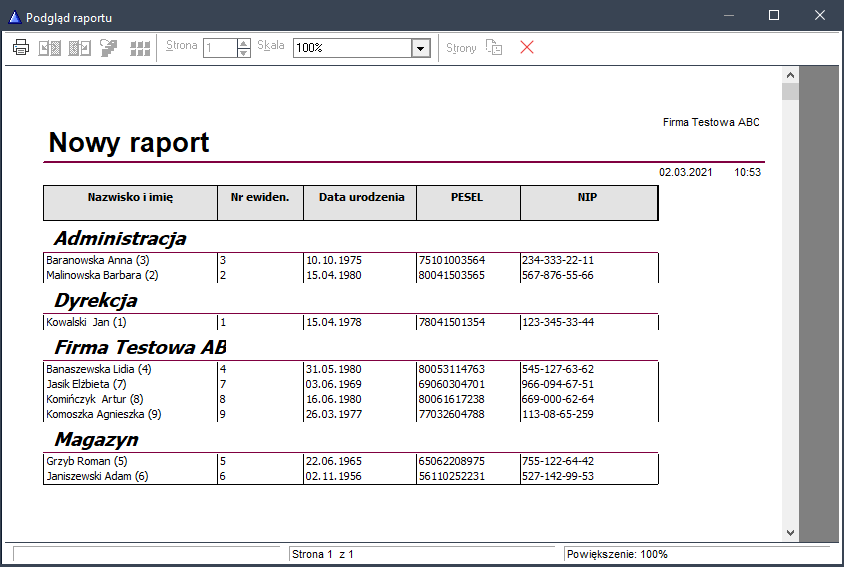Screen dimensions: 844x567
Task: Click the Strony label in the toolbar
Action: [461, 48]
